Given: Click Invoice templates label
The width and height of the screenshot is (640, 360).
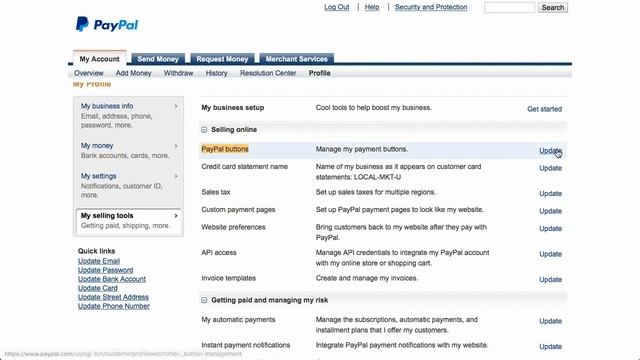Looking at the screenshot, I should [x=229, y=278].
